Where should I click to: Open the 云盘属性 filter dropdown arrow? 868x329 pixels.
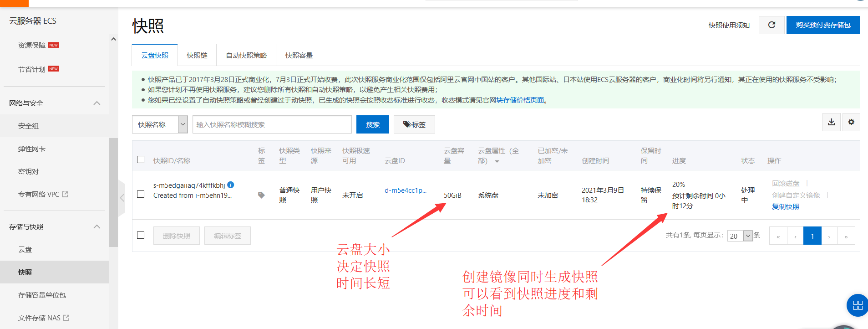(497, 161)
